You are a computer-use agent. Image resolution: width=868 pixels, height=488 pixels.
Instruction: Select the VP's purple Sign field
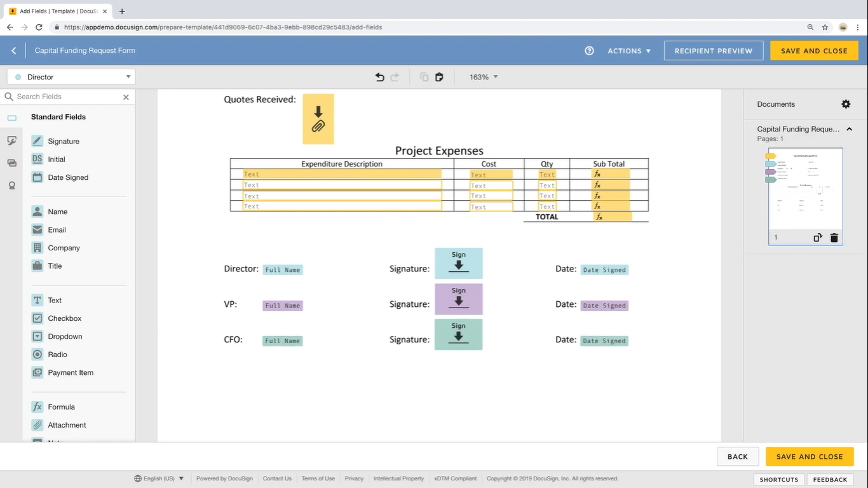point(459,299)
